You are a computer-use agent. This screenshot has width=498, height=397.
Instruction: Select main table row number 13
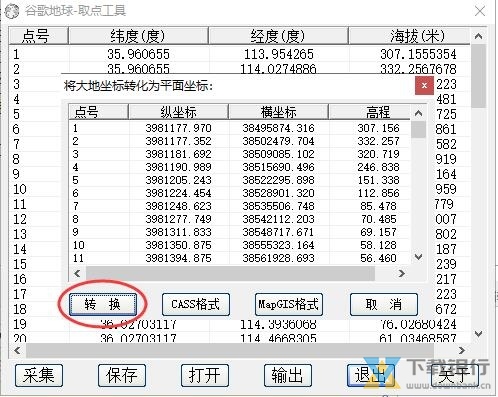(20, 234)
